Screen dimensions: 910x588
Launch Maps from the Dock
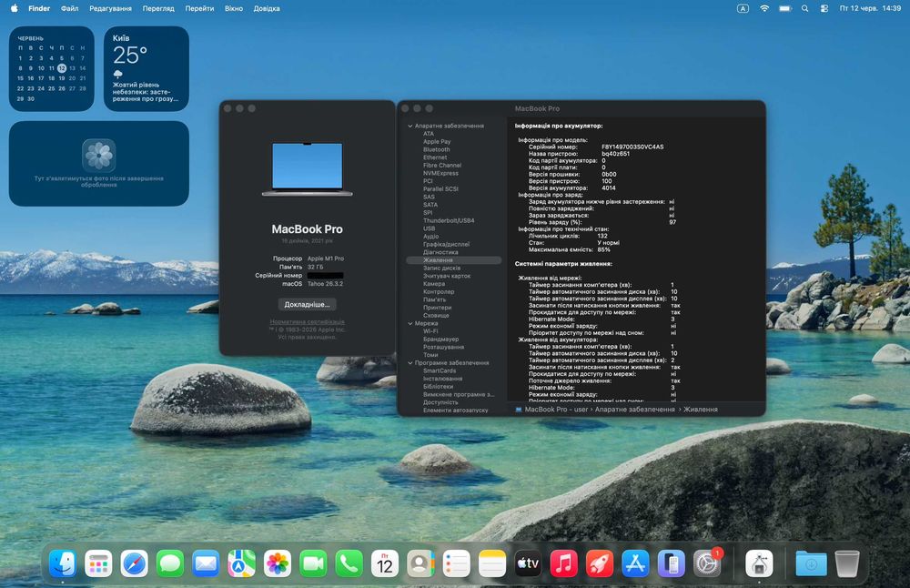pyautogui.click(x=241, y=563)
